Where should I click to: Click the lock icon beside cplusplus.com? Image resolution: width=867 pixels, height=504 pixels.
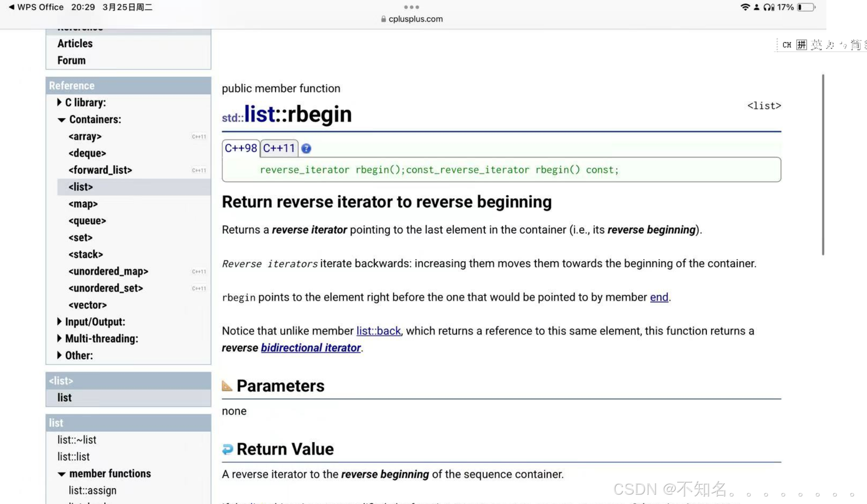(383, 19)
